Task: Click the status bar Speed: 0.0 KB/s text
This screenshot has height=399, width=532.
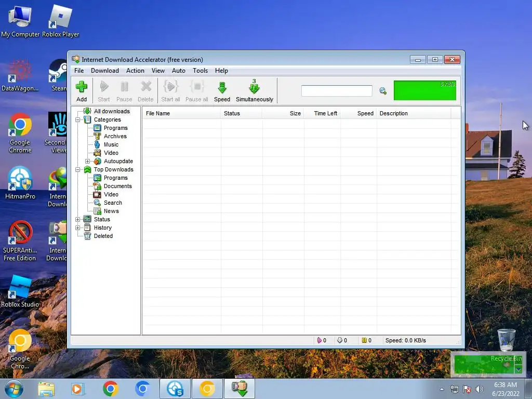Action: pyautogui.click(x=405, y=340)
